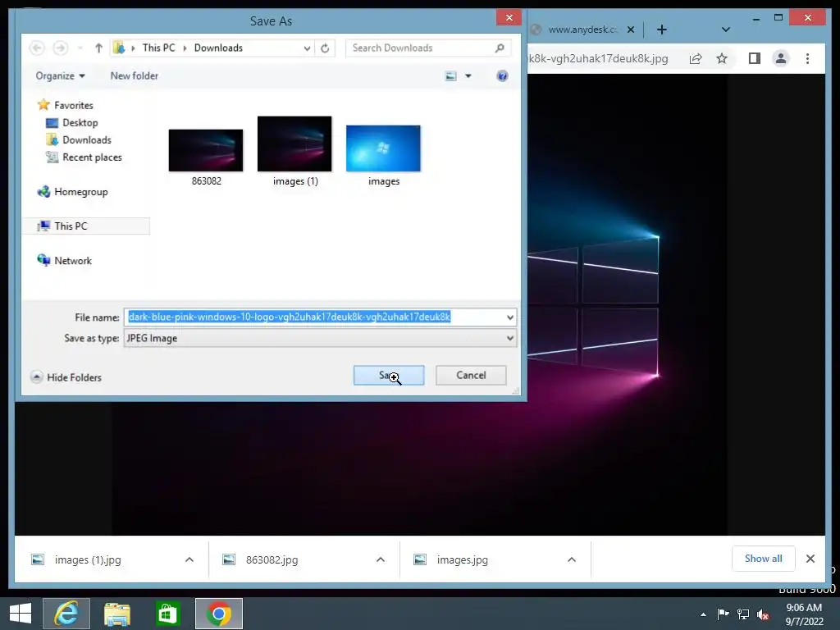The image size is (840, 630).
Task: Cancel the Save As dialog
Action: [471, 376]
